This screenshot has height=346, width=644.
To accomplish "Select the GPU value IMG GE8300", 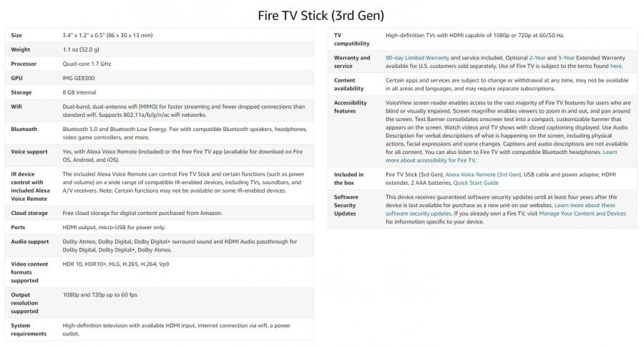I will [x=79, y=78].
